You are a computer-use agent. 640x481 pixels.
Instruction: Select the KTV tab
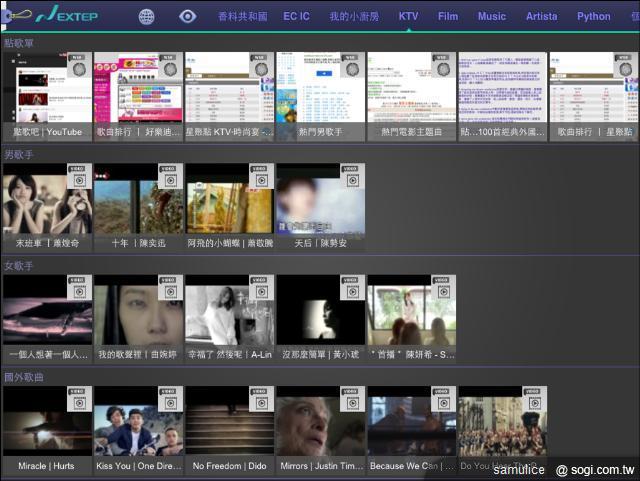(408, 16)
